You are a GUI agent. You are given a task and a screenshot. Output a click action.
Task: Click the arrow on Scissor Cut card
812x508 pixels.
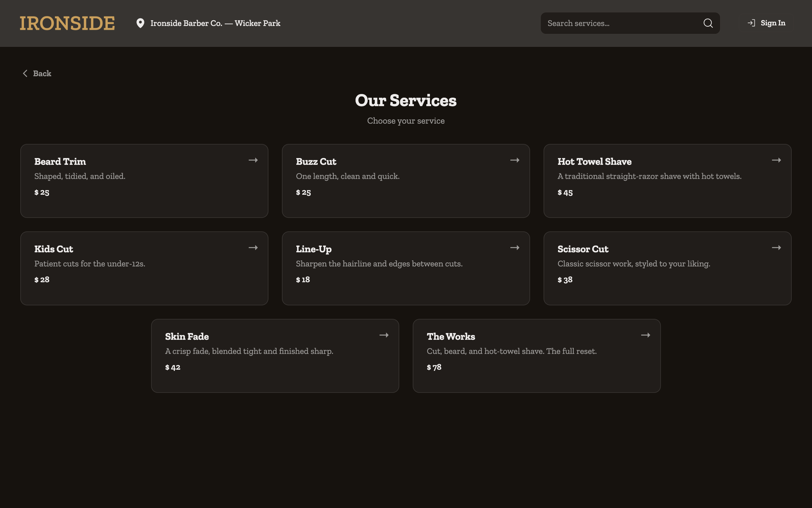776,248
